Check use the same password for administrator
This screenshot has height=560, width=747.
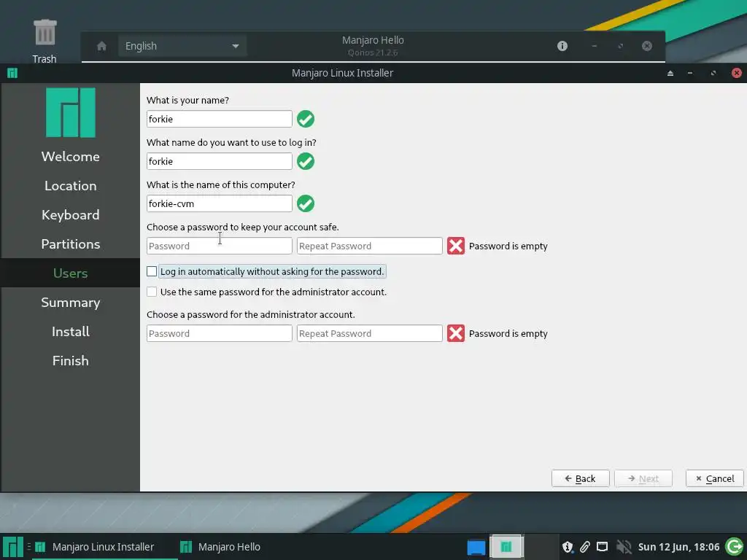click(x=152, y=292)
